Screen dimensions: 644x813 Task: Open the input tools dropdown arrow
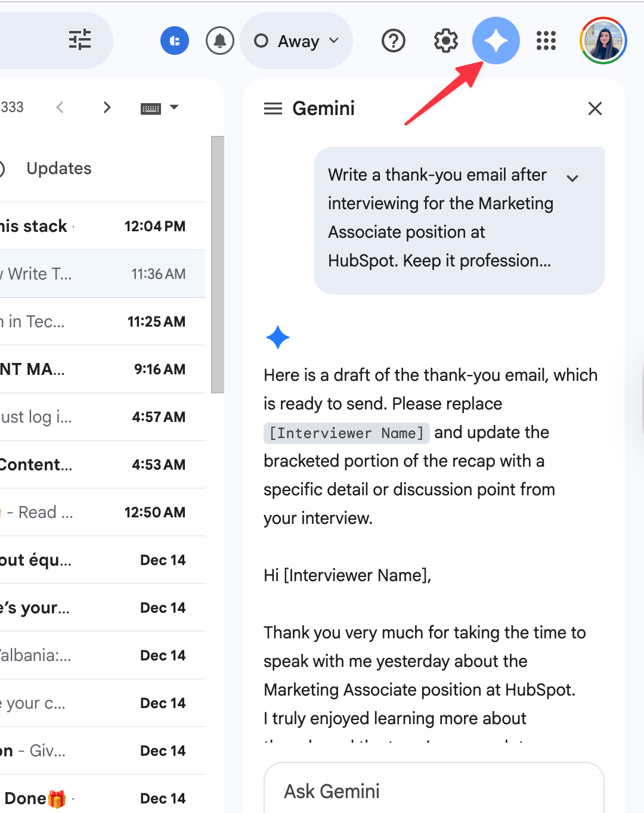tap(174, 108)
